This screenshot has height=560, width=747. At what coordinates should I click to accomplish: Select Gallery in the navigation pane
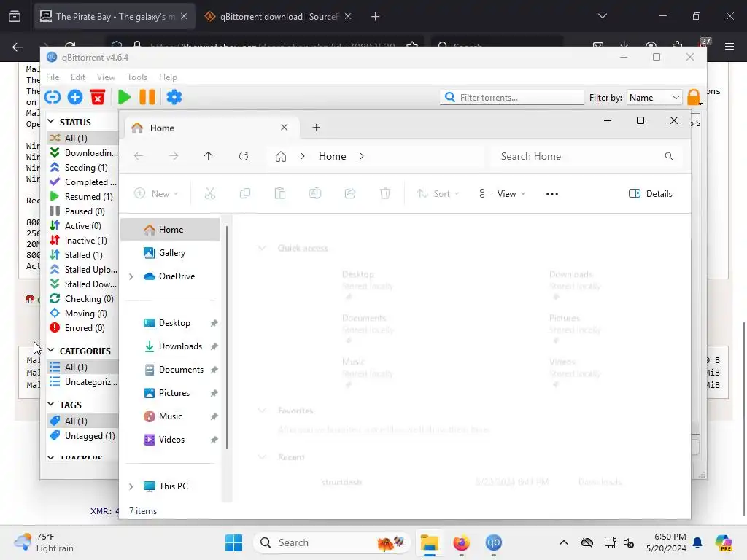pos(171,253)
